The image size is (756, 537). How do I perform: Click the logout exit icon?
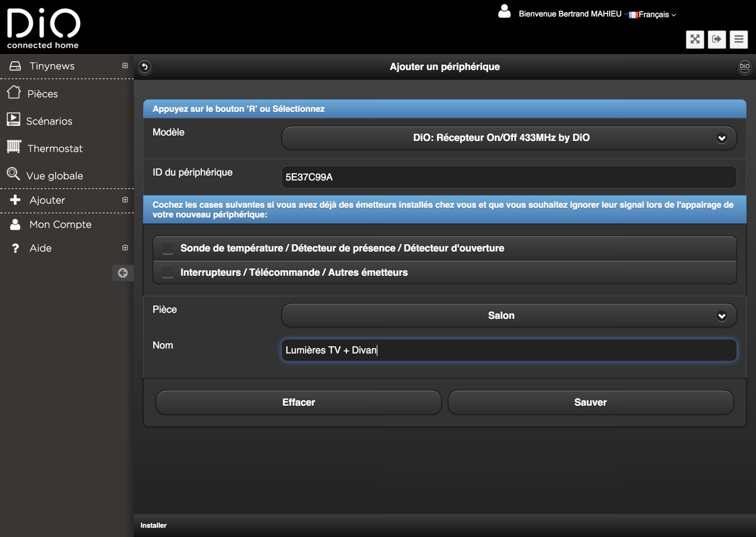[716, 39]
